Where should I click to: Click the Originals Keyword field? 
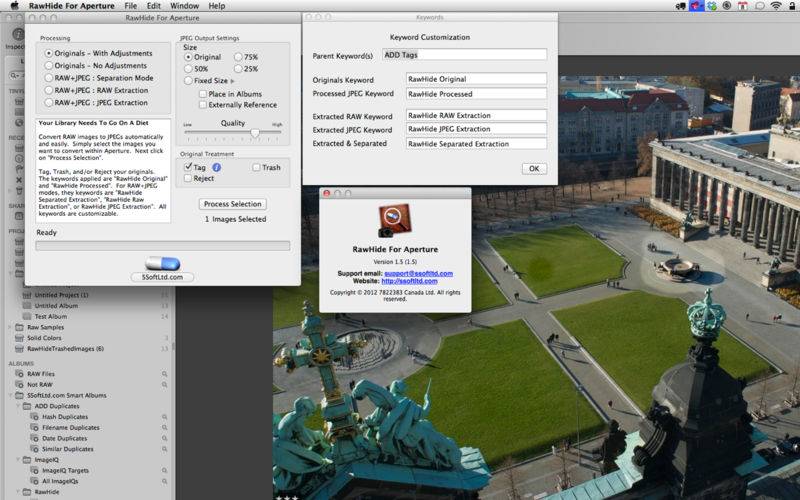(x=477, y=79)
